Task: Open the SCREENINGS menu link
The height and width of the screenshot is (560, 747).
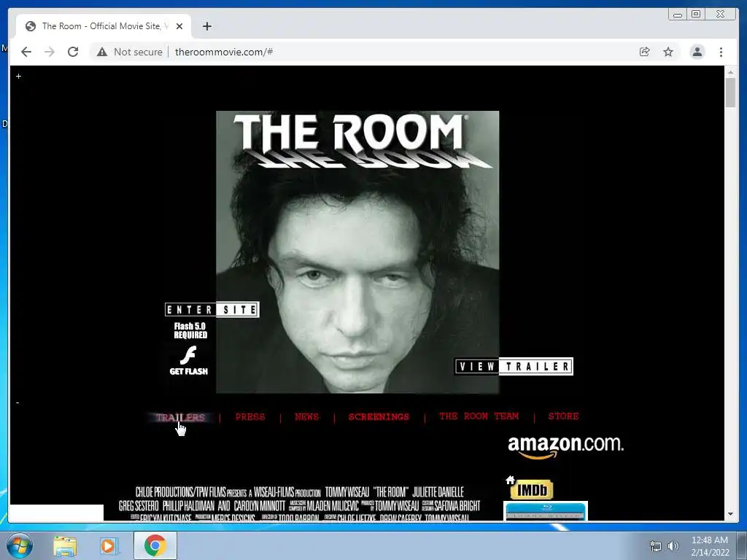Action: coord(379,416)
